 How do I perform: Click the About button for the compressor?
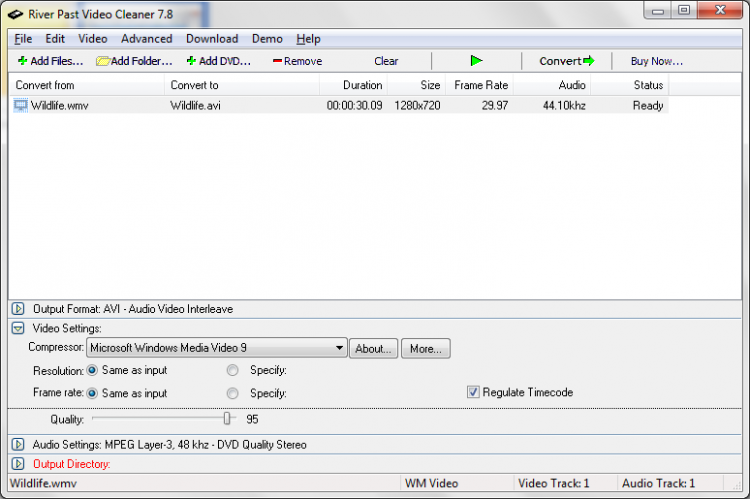(373, 348)
